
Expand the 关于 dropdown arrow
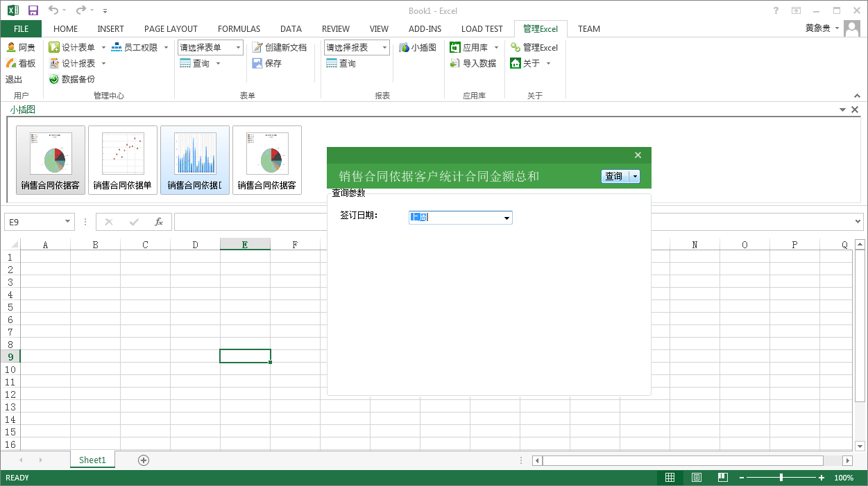pyautogui.click(x=548, y=63)
